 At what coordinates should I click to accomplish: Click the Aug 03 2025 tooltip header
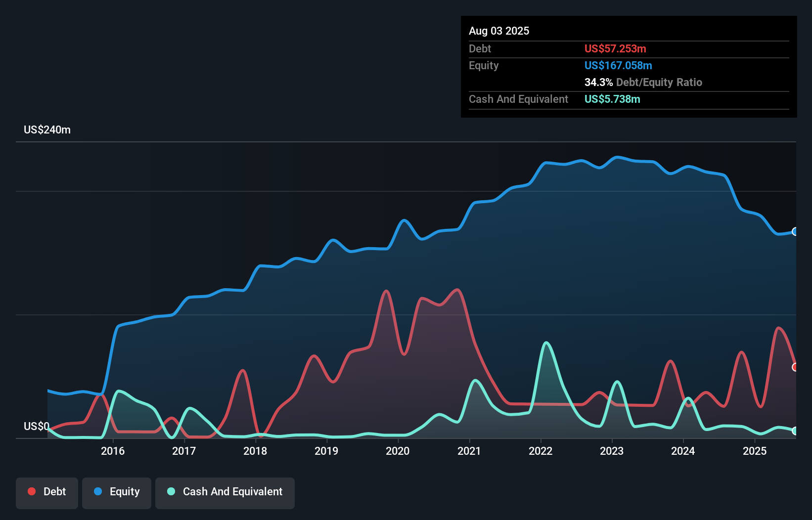(499, 31)
